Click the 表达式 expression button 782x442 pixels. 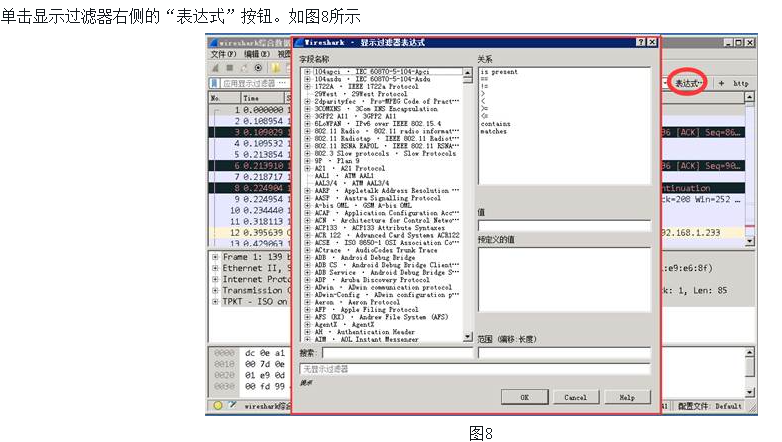click(689, 83)
